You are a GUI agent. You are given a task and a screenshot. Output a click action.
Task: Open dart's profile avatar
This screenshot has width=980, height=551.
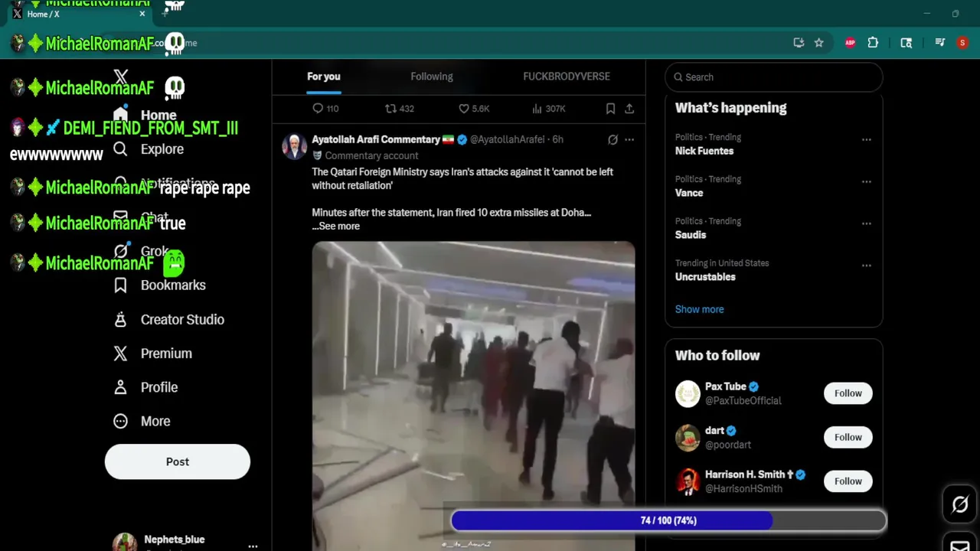pyautogui.click(x=688, y=438)
